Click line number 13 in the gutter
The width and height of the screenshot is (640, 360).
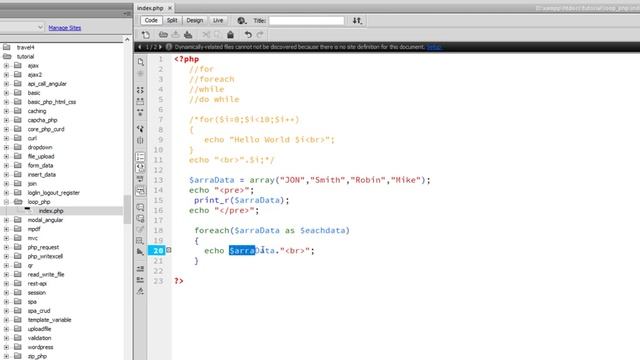coord(158,180)
